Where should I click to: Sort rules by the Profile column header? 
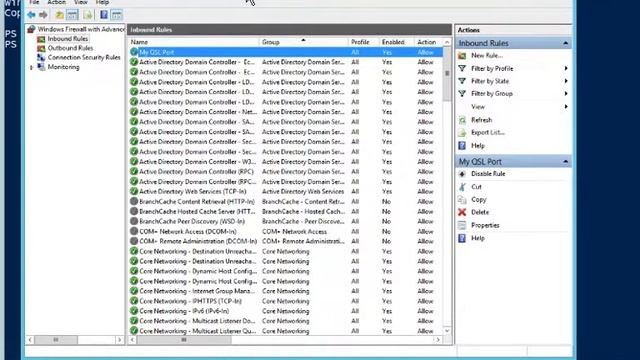(x=363, y=42)
